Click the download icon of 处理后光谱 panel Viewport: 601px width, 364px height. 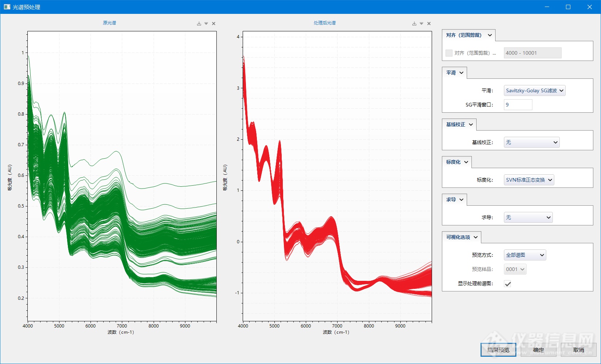pyautogui.click(x=414, y=24)
